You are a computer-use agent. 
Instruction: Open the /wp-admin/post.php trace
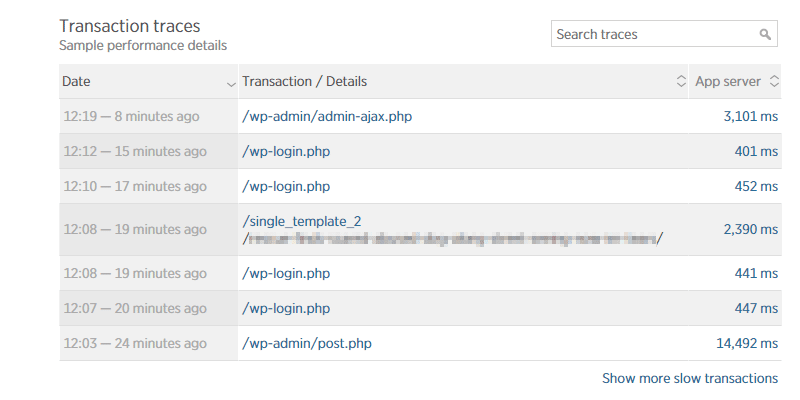pos(307,343)
